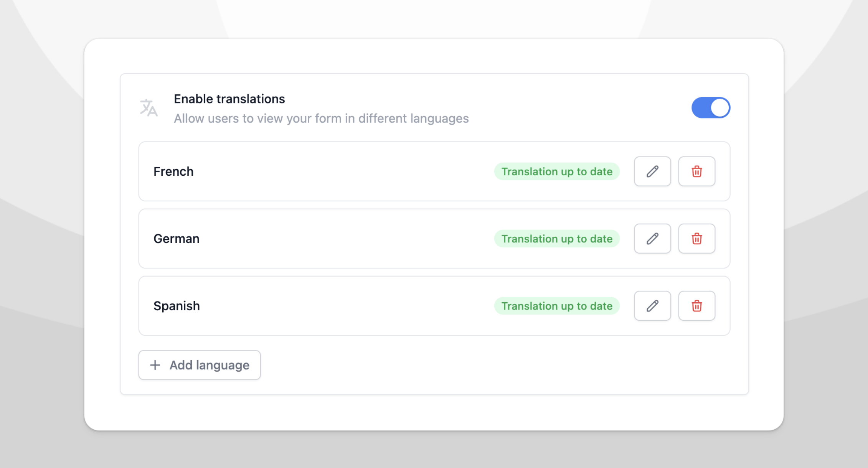Click empty space in the Spanish row
This screenshot has height=468, width=868.
point(338,306)
